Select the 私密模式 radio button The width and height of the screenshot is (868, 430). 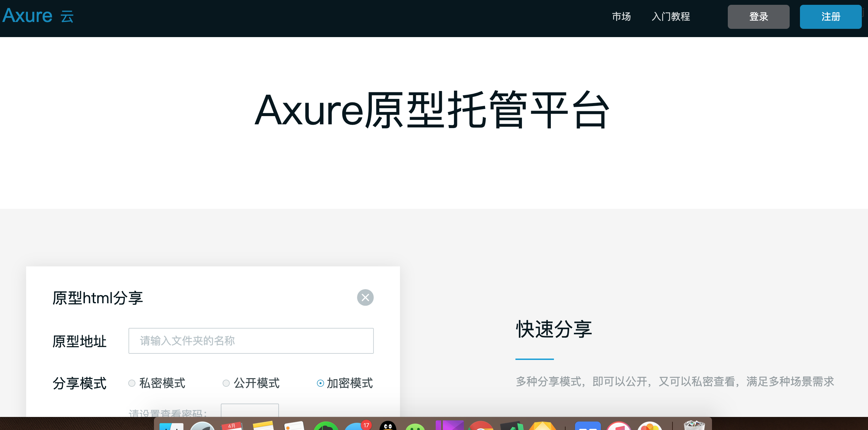(132, 383)
